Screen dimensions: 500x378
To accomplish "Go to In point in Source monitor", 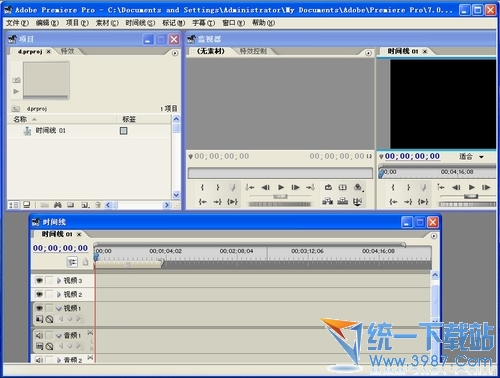I will (x=202, y=202).
